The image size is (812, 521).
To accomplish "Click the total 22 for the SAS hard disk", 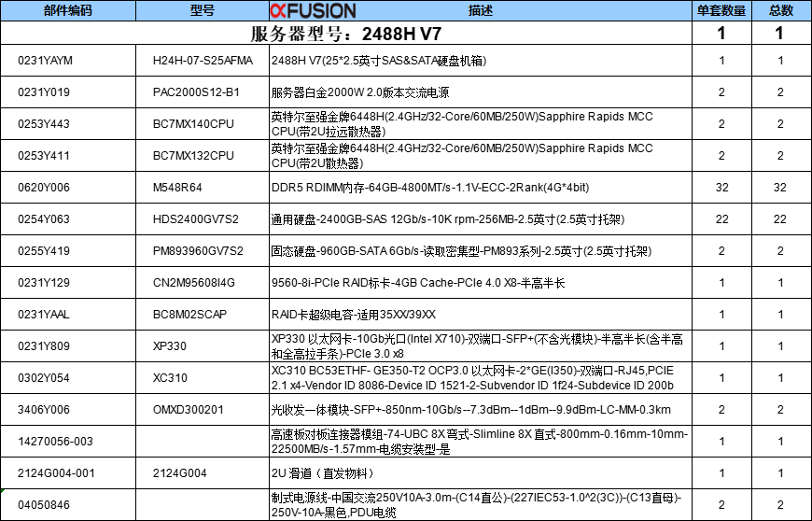I will (780, 219).
